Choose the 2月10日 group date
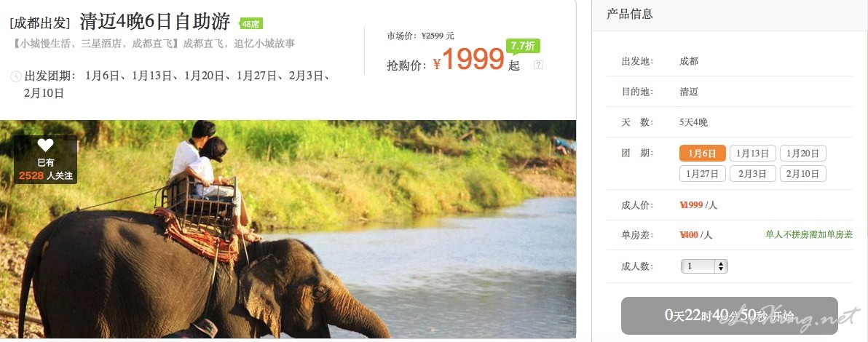 click(x=802, y=174)
